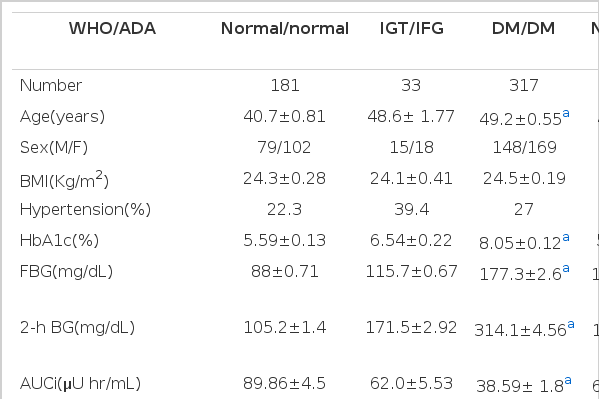Select the AUCi row label
This screenshot has width=599, height=399.
(x=80, y=384)
